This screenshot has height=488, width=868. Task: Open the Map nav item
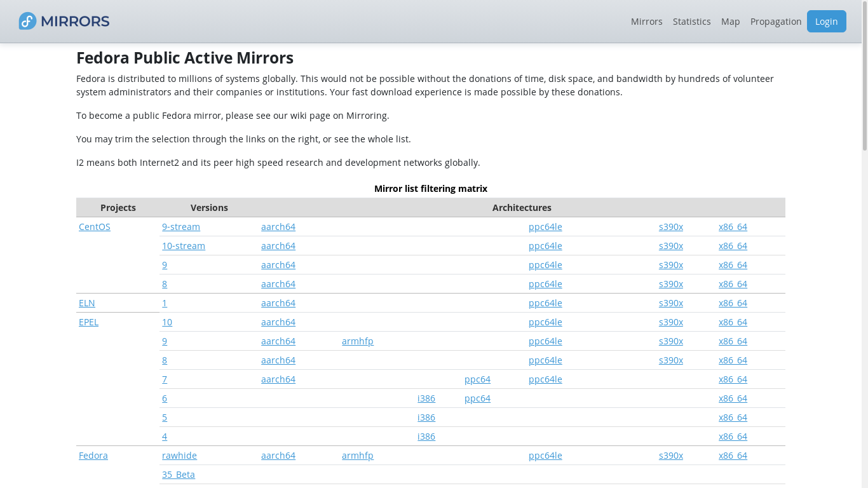[730, 22]
